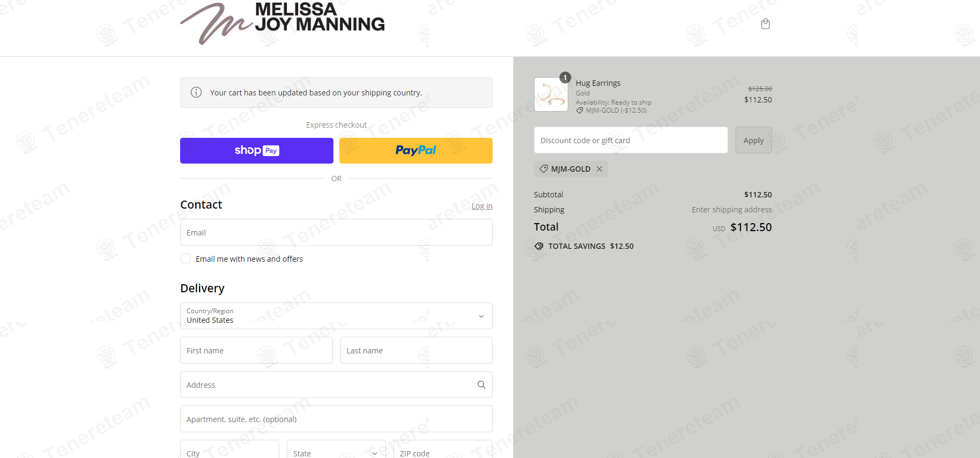Check Email me with news and offers

click(x=185, y=258)
